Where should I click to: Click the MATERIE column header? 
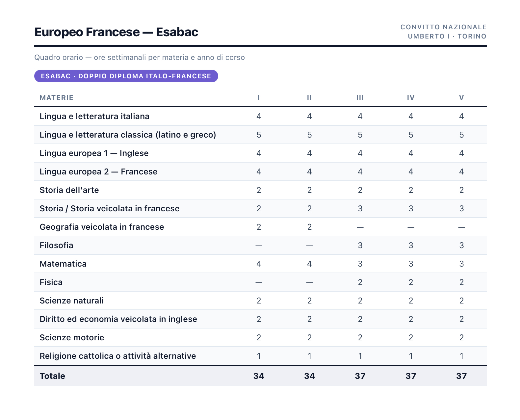click(57, 98)
